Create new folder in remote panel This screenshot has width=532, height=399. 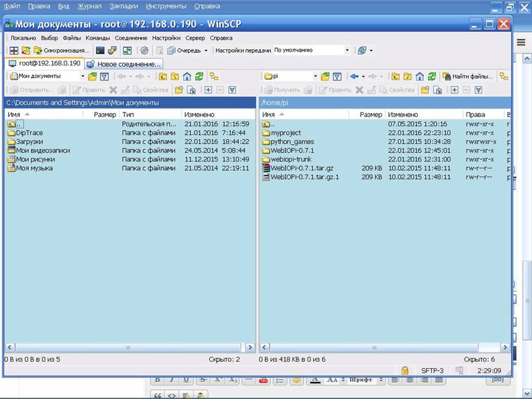pyautogui.click(x=425, y=90)
